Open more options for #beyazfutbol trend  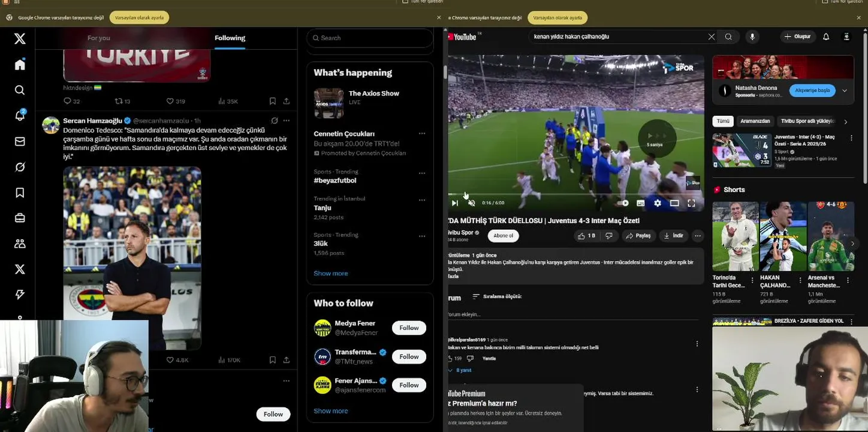tap(422, 173)
